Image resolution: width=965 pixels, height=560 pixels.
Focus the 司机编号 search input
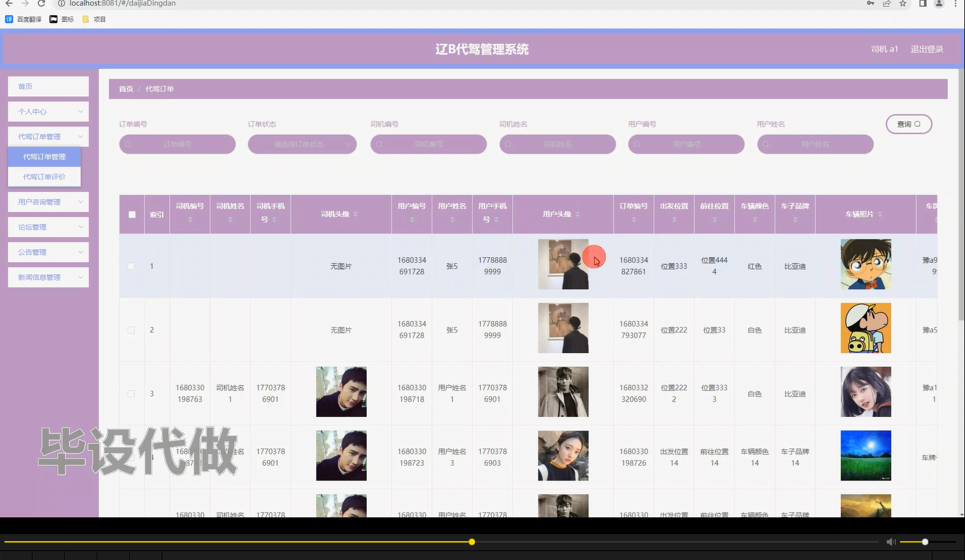point(428,144)
